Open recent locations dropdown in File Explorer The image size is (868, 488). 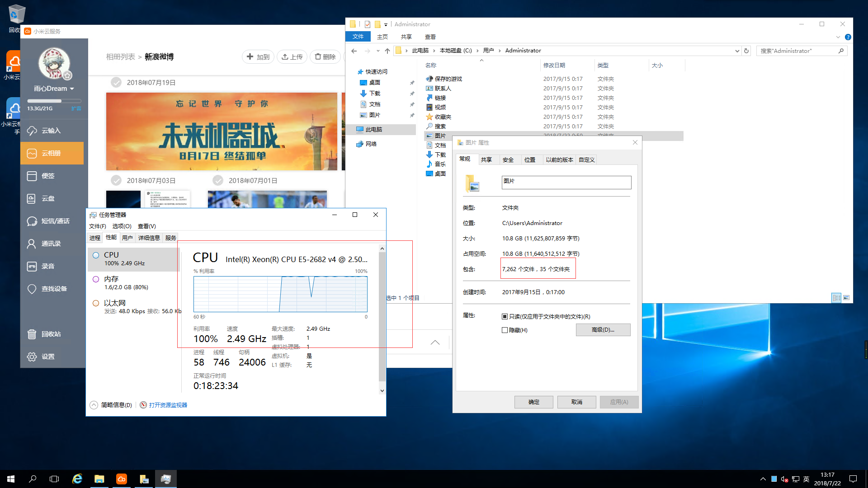[x=378, y=51]
